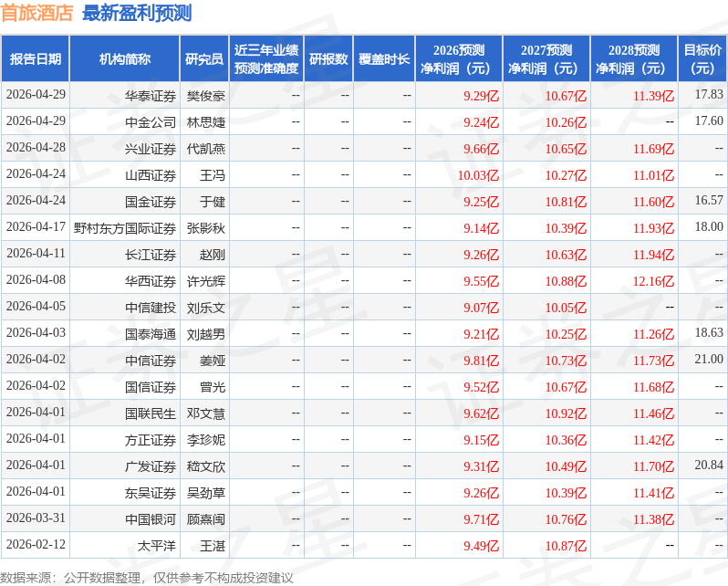
Task: Click target price 21.00
Action: point(709,360)
